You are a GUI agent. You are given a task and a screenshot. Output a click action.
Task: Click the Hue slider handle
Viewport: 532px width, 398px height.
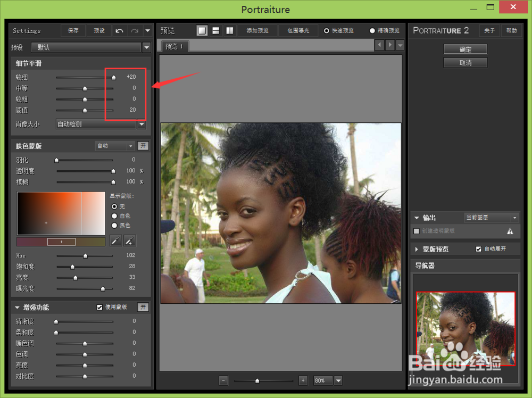click(86, 256)
